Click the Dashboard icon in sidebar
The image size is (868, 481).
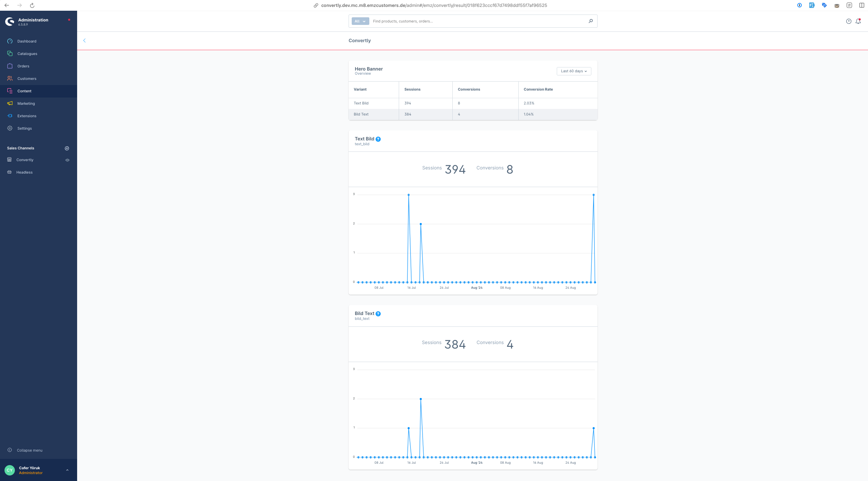(10, 41)
